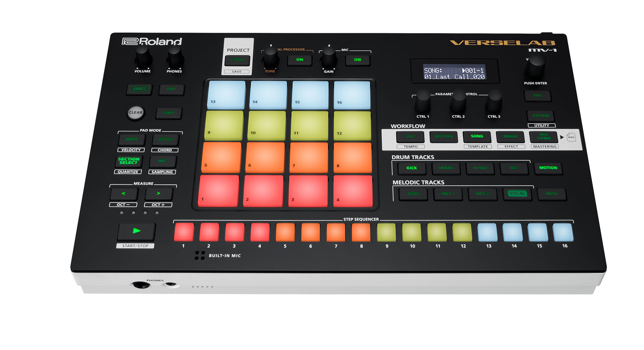Select the MIXER workflow button

tap(510, 136)
